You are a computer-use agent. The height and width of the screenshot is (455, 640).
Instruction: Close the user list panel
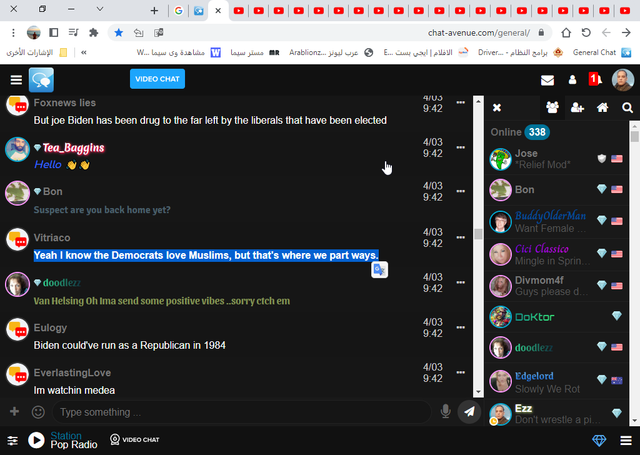[497, 108]
